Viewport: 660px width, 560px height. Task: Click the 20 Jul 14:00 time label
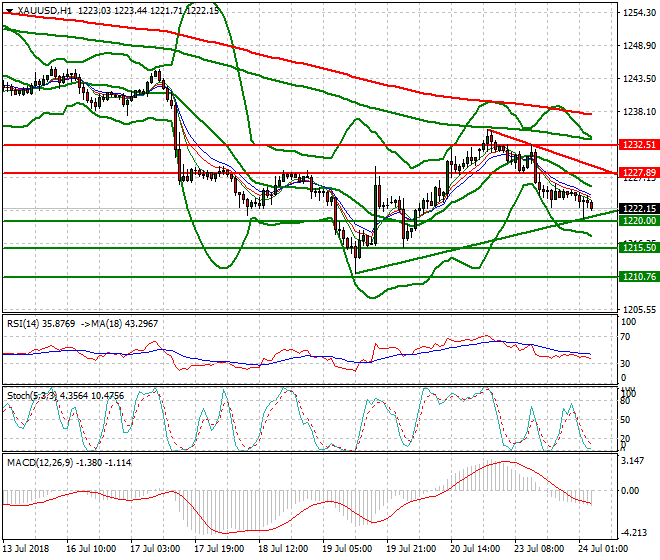pos(475,549)
